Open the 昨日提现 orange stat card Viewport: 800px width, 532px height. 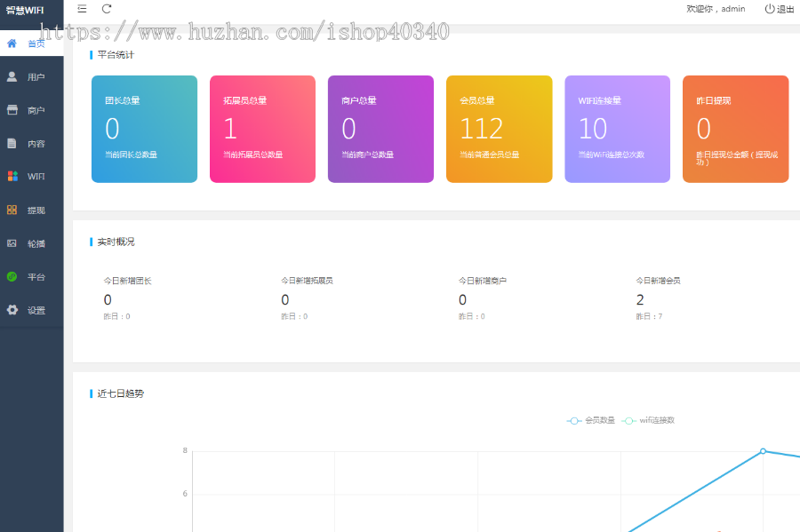coord(736,129)
